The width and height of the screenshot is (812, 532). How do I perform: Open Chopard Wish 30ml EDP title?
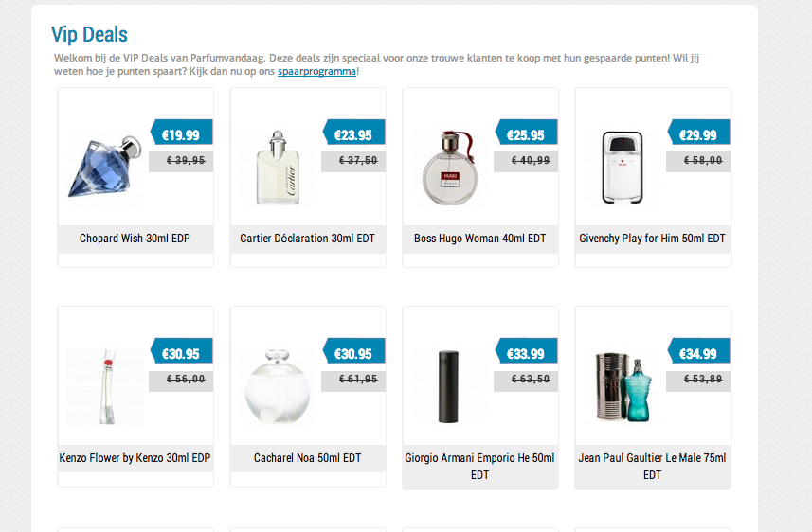click(x=135, y=239)
